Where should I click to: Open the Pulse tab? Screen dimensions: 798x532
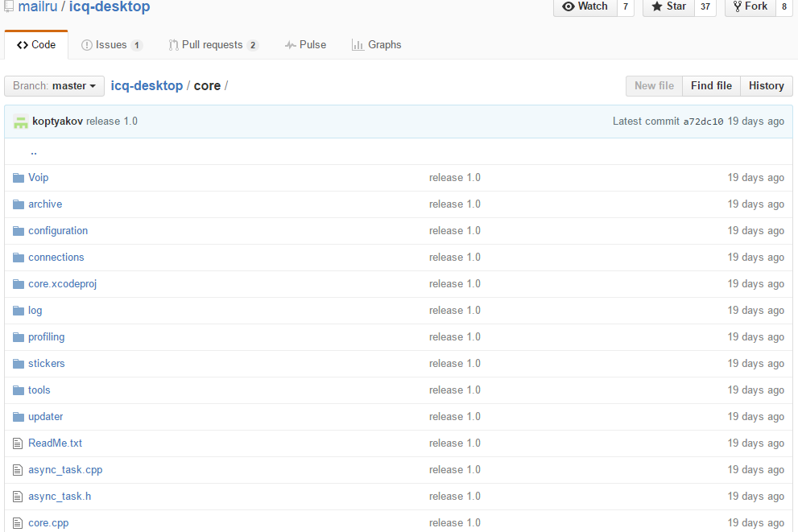pyautogui.click(x=305, y=45)
